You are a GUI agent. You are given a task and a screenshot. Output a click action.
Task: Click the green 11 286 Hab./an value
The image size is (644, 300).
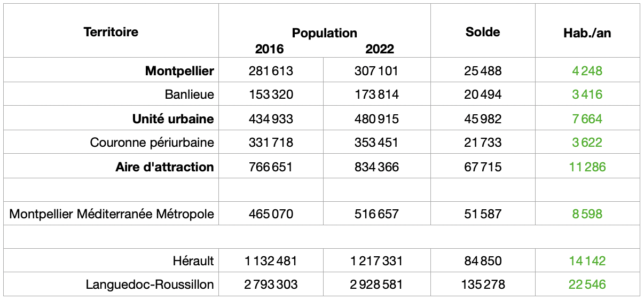point(587,167)
